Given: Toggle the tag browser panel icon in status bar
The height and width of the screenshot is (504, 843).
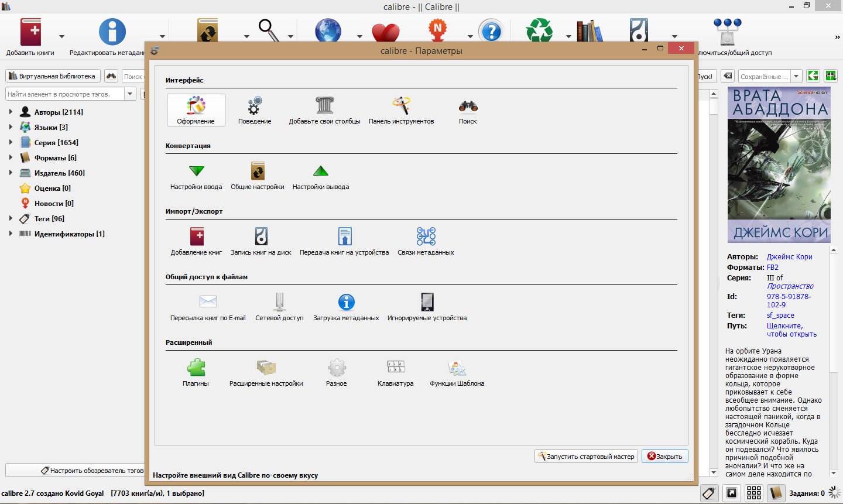Looking at the screenshot, I should 709,493.
